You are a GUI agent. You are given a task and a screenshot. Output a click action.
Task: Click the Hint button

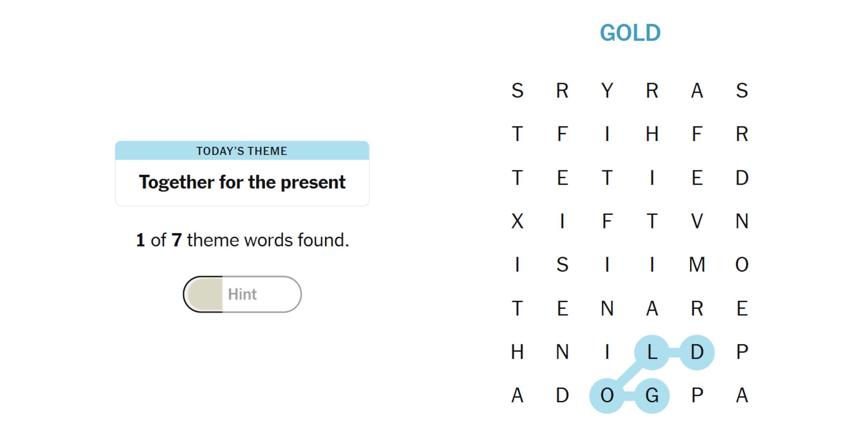point(242,294)
